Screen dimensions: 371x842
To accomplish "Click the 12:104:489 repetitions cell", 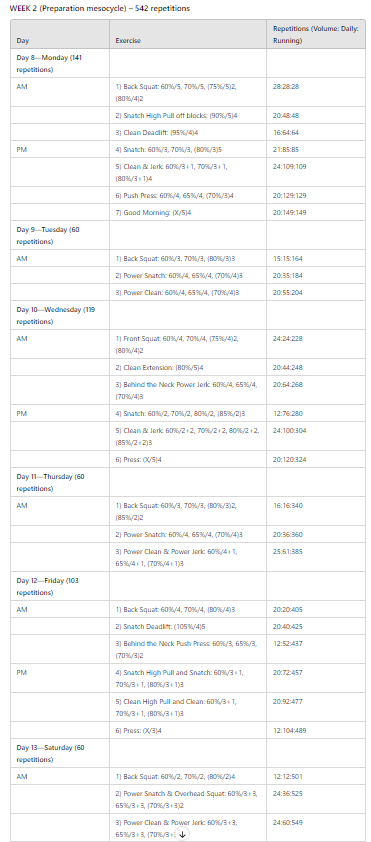I will pos(316,730).
